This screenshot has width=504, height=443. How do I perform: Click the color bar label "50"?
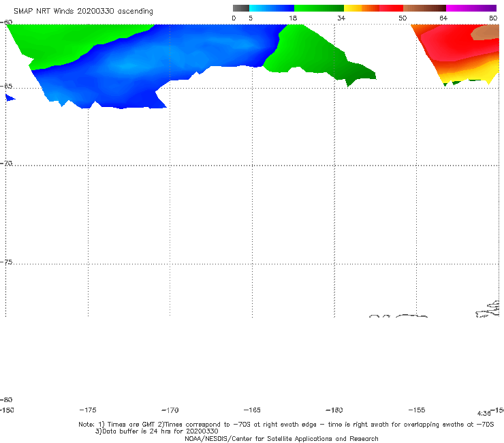[x=403, y=18]
